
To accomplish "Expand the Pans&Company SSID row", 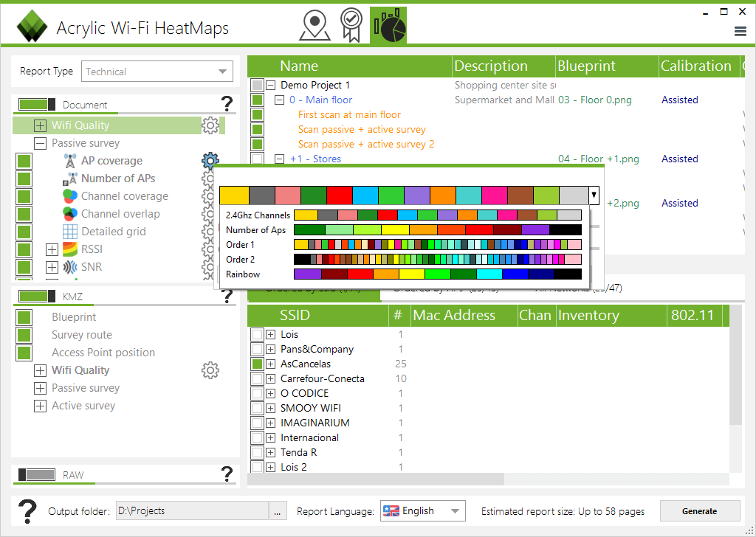I will [271, 349].
